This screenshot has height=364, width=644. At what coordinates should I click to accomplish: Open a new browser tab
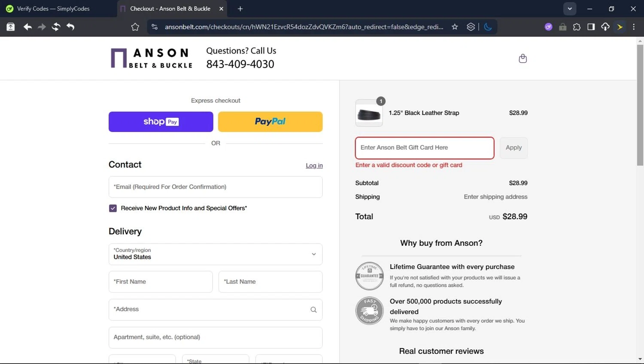tap(240, 9)
